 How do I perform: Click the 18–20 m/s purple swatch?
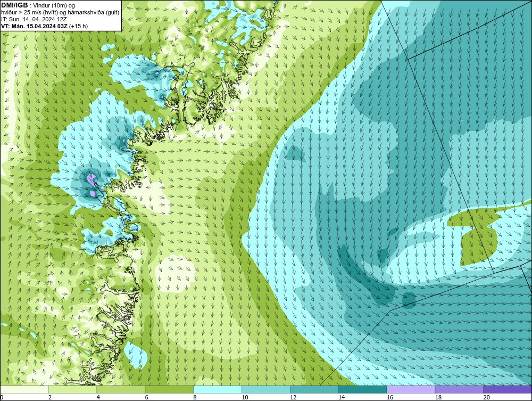click(x=460, y=389)
